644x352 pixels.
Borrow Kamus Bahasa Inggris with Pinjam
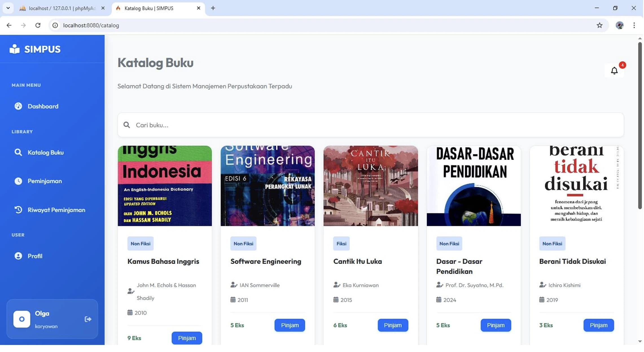pyautogui.click(x=187, y=338)
